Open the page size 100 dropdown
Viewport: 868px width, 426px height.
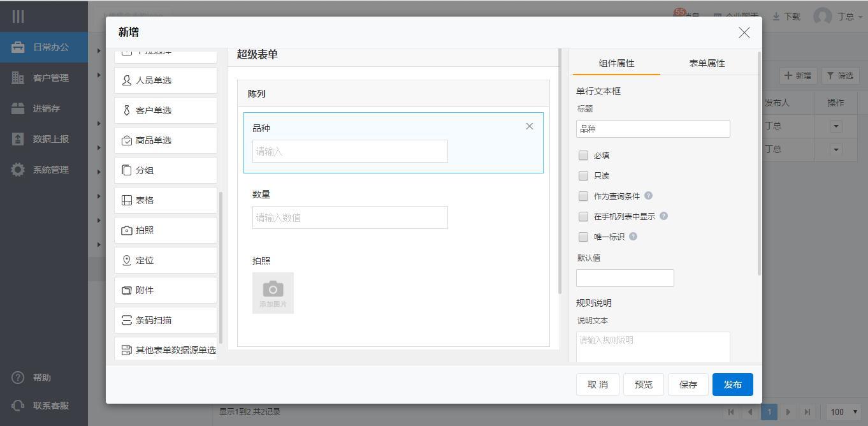[844, 412]
